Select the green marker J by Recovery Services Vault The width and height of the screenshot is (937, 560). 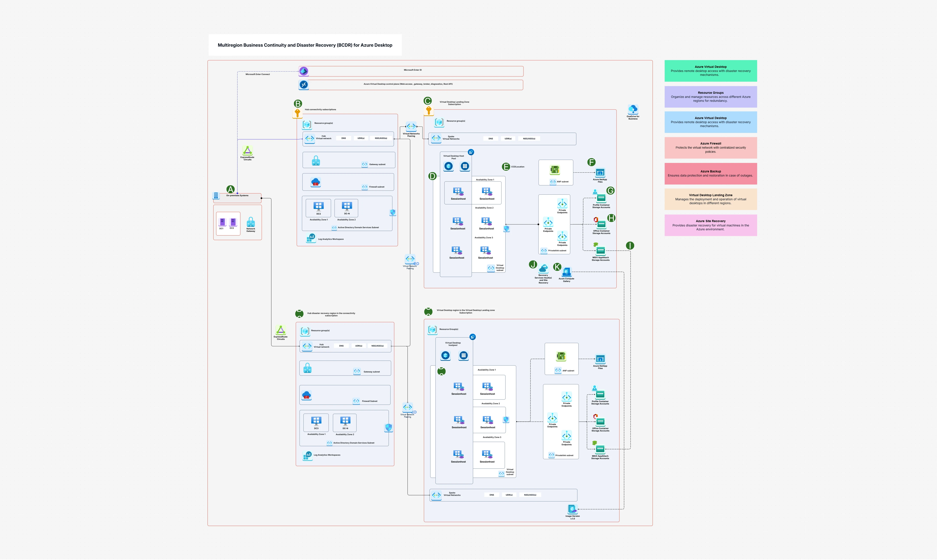(533, 264)
